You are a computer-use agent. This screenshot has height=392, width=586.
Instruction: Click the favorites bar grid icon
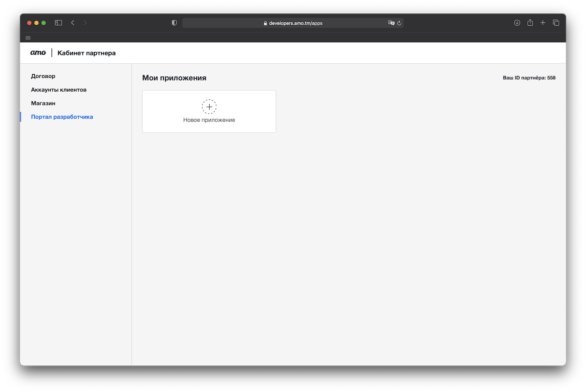(x=28, y=38)
